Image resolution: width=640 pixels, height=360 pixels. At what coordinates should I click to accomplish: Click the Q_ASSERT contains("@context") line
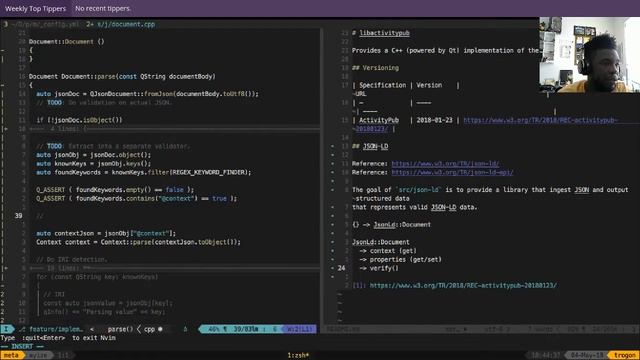(x=136, y=198)
